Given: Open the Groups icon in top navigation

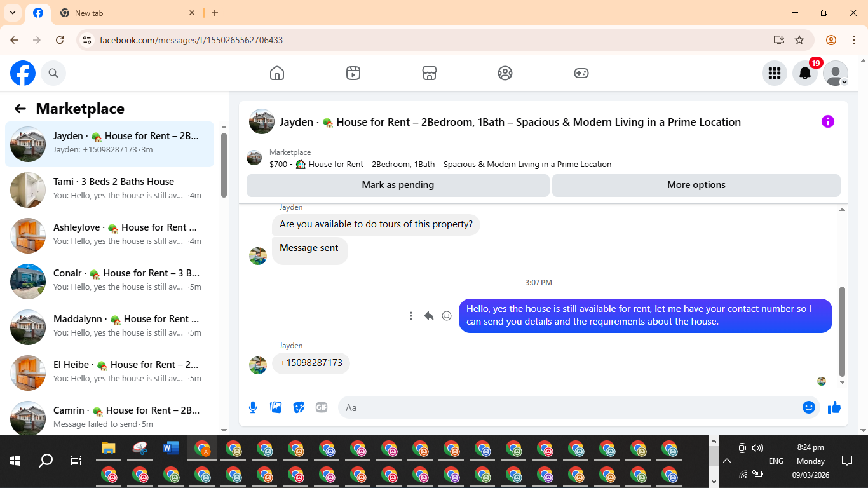Looking at the screenshot, I should 505,73.
